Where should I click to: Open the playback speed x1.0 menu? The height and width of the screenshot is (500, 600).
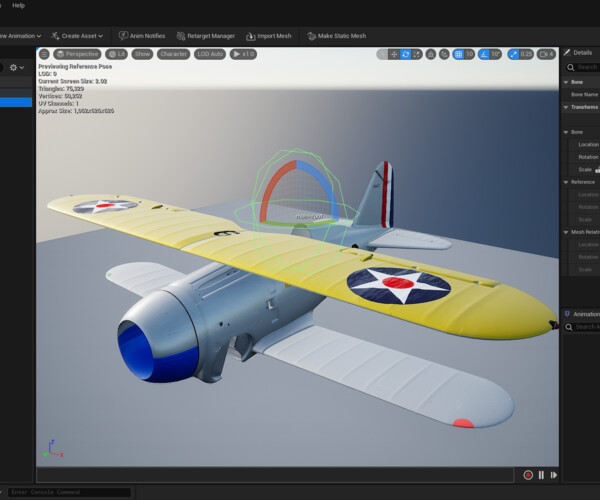(x=243, y=54)
